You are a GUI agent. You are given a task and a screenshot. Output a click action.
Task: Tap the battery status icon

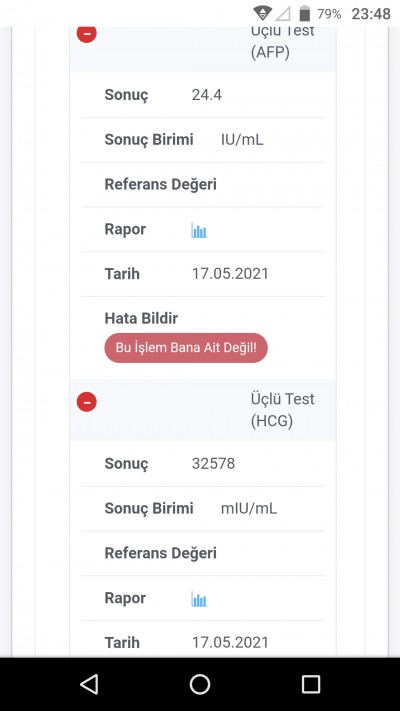[x=305, y=13]
